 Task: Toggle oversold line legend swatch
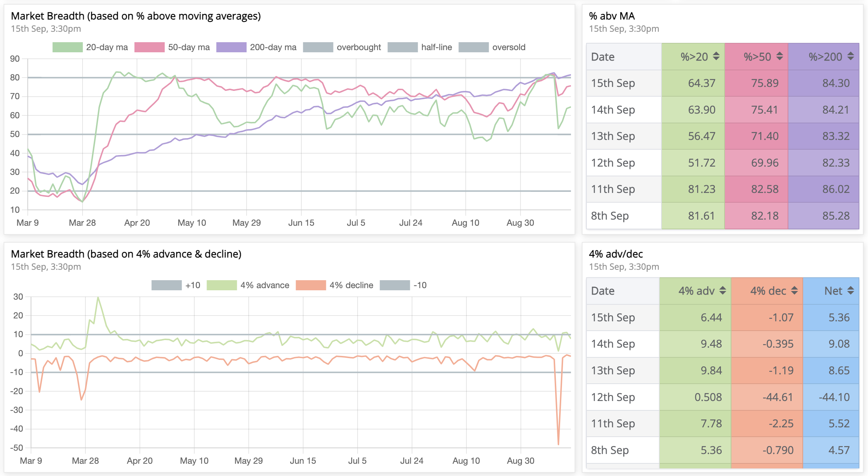[474, 47]
